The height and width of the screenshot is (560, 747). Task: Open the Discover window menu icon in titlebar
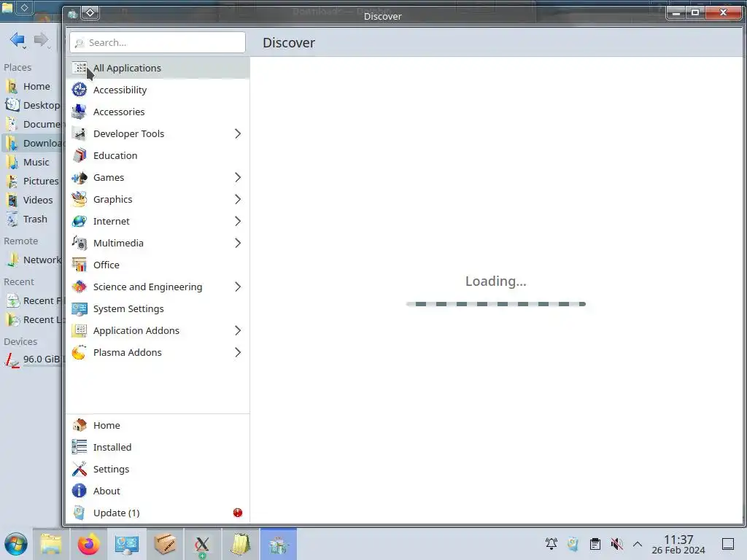click(x=72, y=14)
